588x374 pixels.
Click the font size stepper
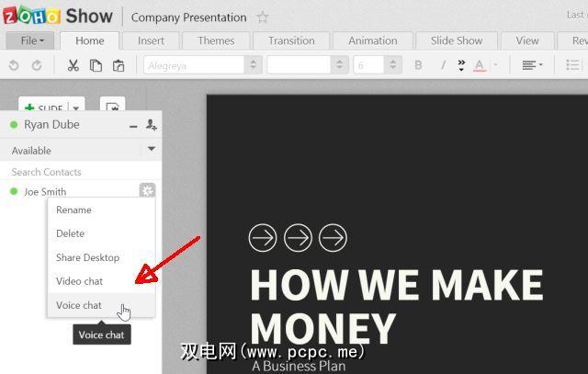392,65
